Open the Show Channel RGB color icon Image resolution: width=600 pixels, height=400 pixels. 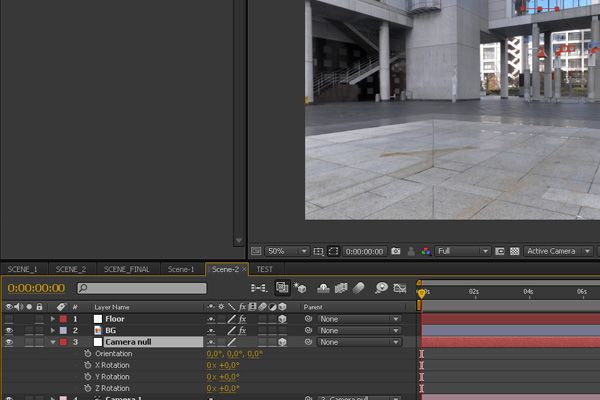coord(426,251)
